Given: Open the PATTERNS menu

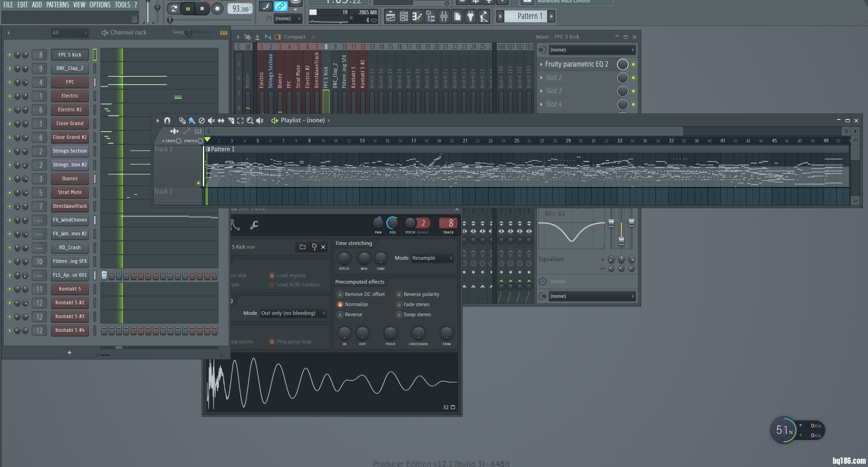Looking at the screenshot, I should coord(57,5).
